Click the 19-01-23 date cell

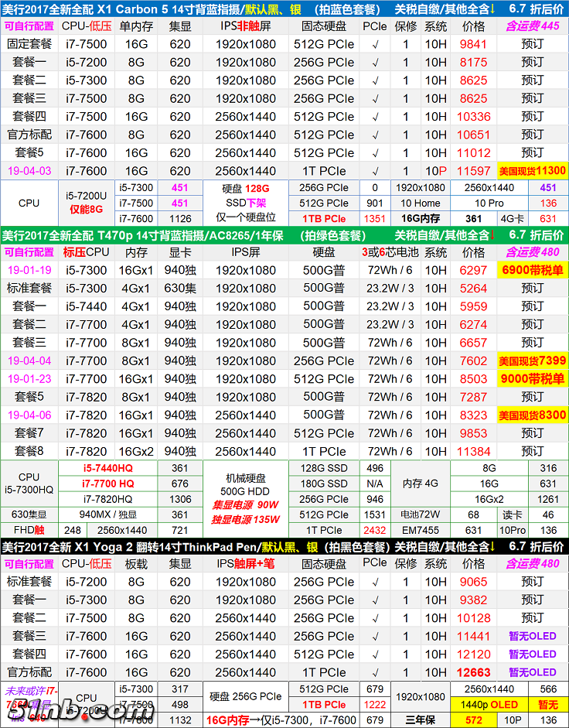[x=29, y=379]
